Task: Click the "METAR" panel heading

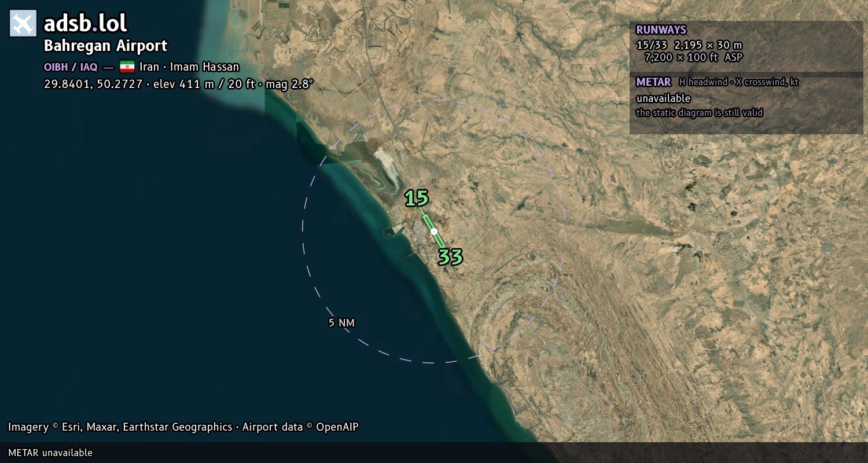Action: (x=653, y=82)
